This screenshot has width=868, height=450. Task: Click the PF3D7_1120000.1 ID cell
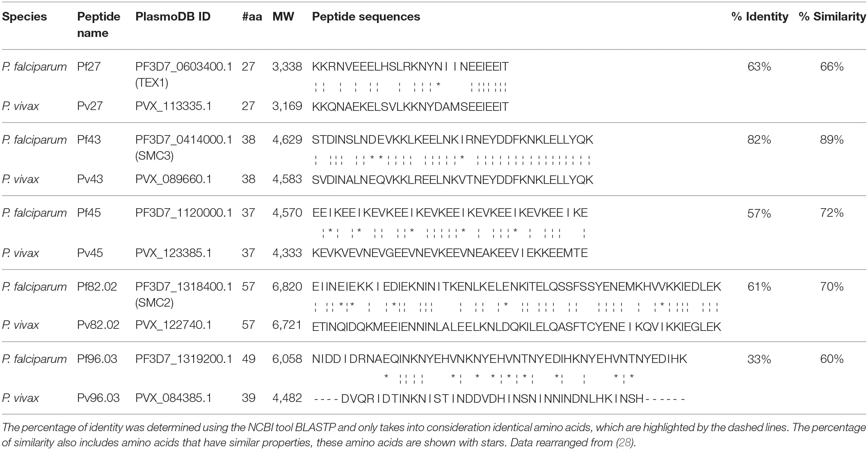click(x=184, y=213)
